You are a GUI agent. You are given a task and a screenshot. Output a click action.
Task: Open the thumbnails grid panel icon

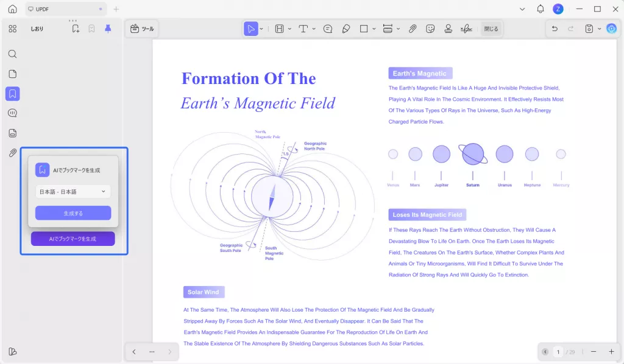coord(12,29)
